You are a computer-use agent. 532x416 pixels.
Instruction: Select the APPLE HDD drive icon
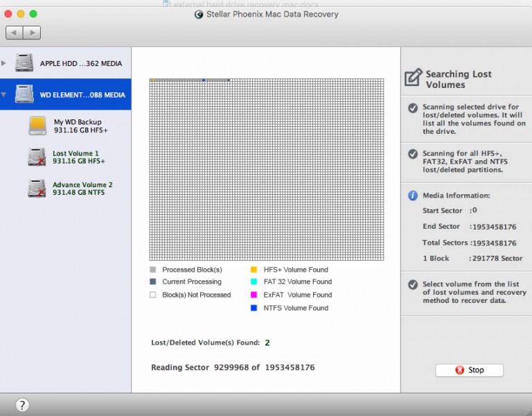[x=24, y=62]
